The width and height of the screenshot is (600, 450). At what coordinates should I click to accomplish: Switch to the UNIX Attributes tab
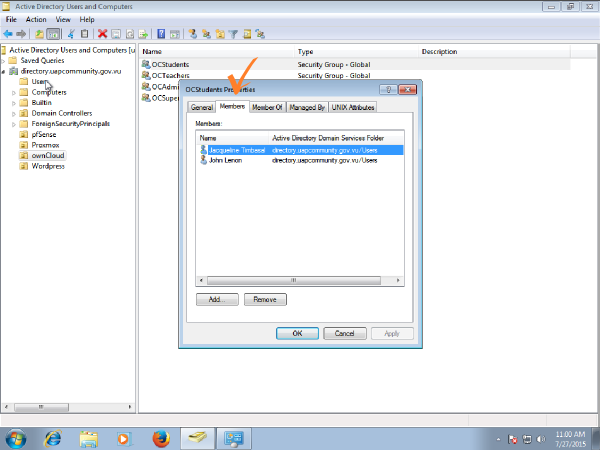[353, 107]
